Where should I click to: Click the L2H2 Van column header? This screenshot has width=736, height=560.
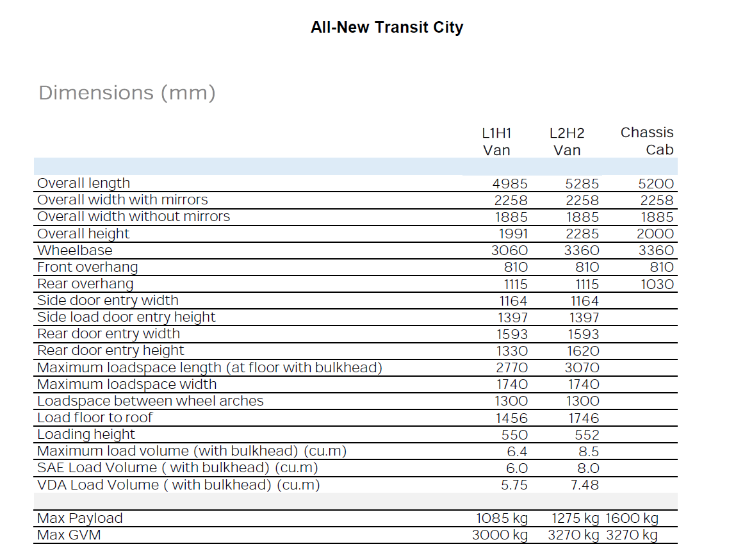[568, 141]
